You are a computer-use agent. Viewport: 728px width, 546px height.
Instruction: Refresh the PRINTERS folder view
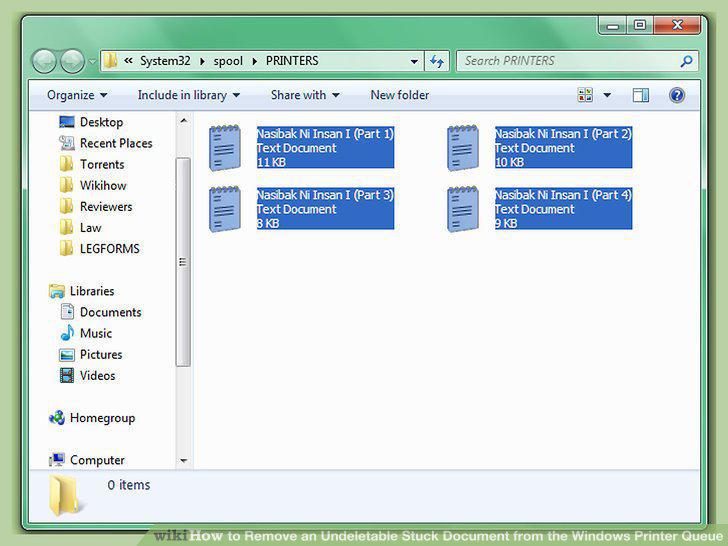tap(436, 61)
